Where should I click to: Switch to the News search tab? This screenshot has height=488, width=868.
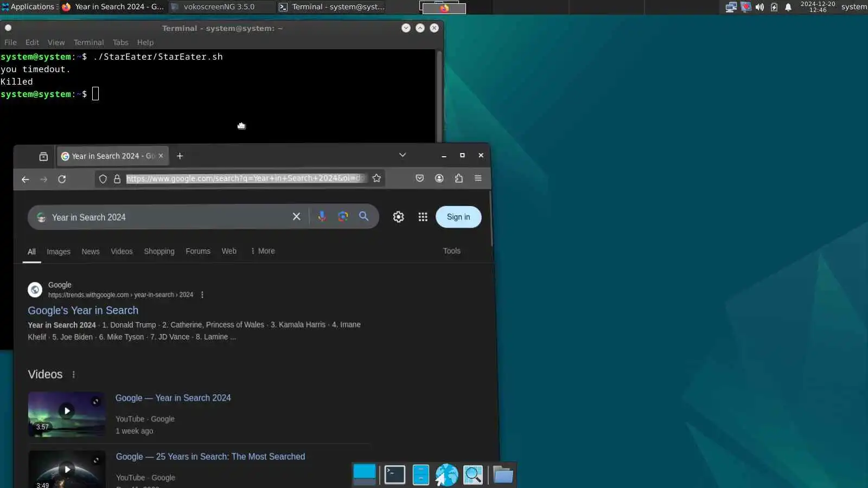point(91,252)
